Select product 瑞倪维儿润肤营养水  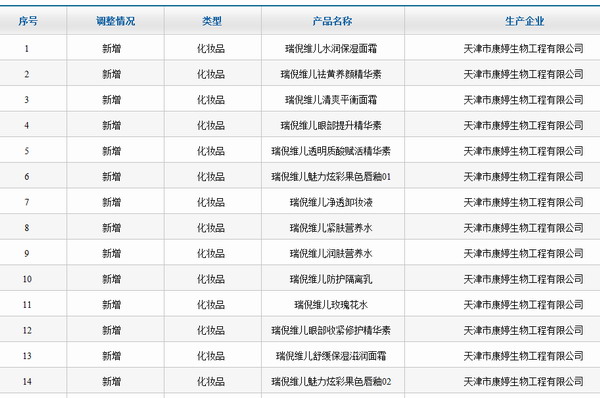(x=331, y=253)
